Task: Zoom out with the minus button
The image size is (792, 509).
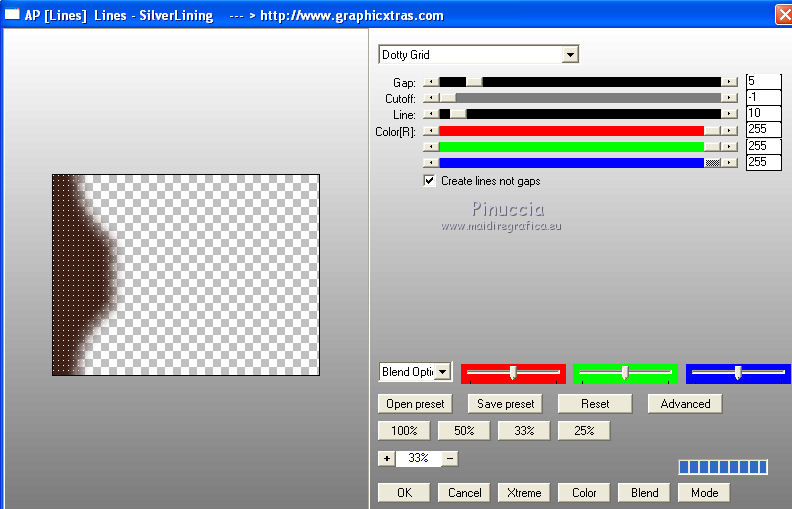Action: (x=450, y=459)
